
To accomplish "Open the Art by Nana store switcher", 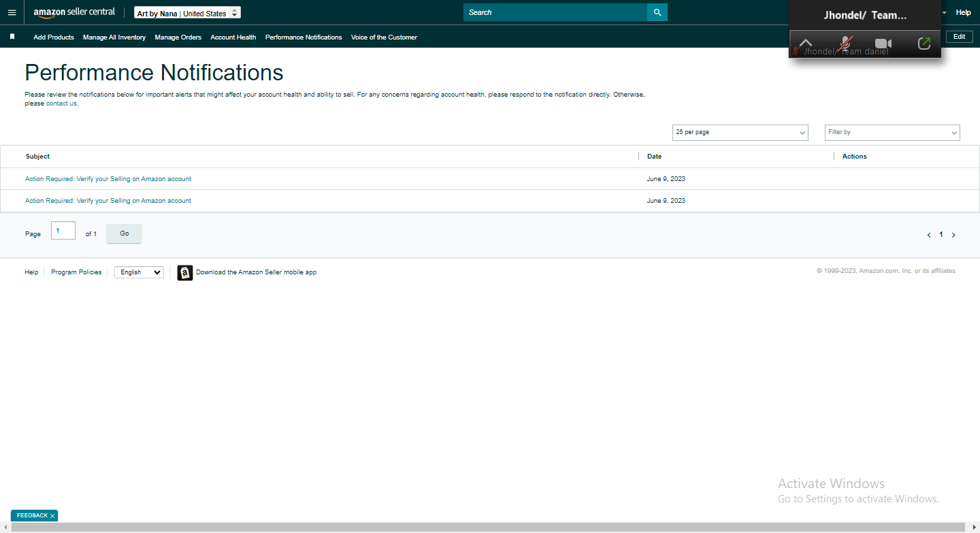I will pos(187,13).
